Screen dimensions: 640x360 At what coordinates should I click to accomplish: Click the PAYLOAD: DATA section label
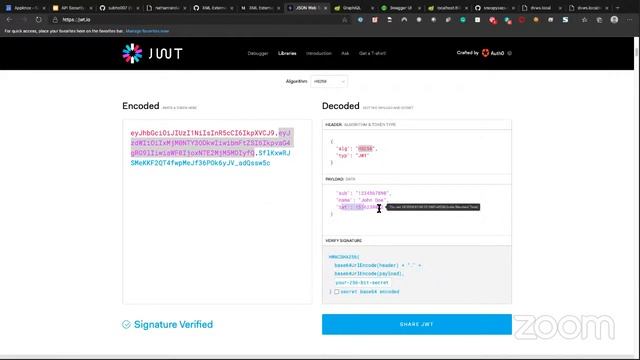pyautogui.click(x=340, y=179)
